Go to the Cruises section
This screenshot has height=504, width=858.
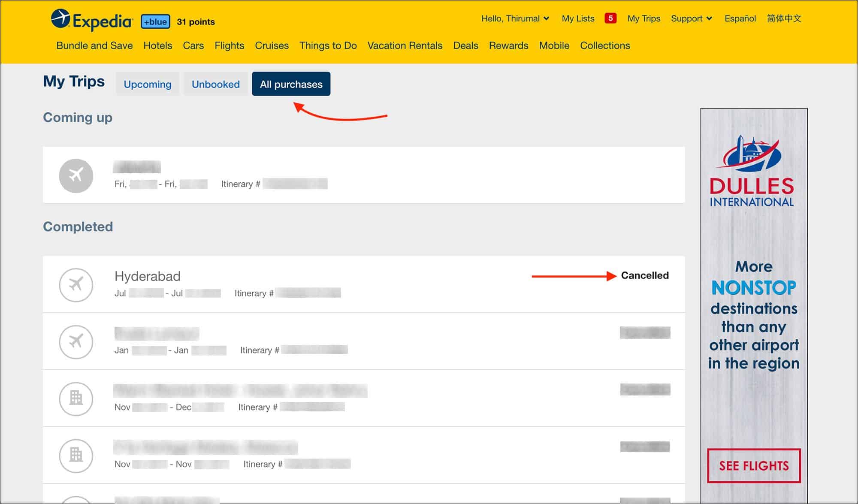click(x=272, y=45)
